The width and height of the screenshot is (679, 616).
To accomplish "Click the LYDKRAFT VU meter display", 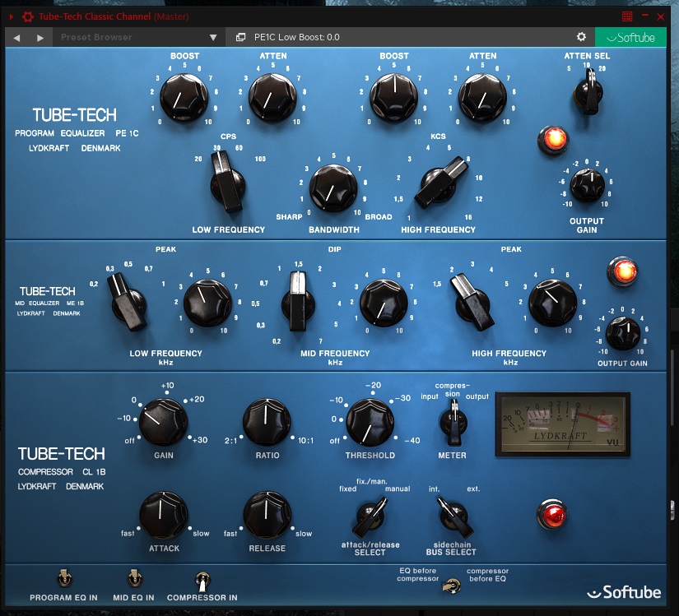I will 562,424.
